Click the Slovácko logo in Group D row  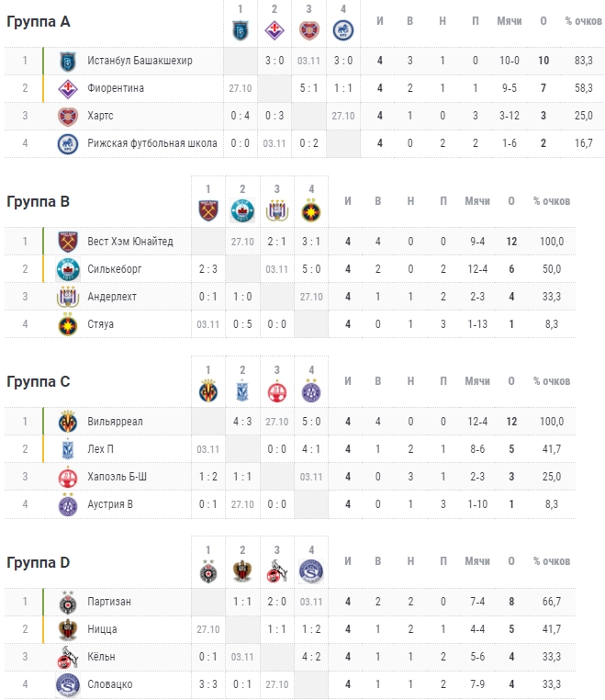pos(68,684)
